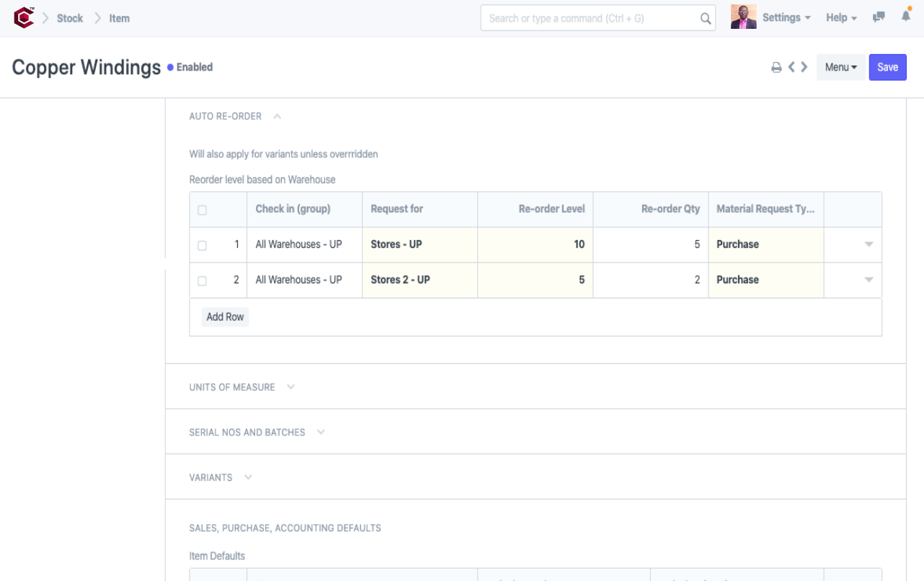Tick the checkbox for row 2
This screenshot has width=924, height=581.
(x=202, y=280)
